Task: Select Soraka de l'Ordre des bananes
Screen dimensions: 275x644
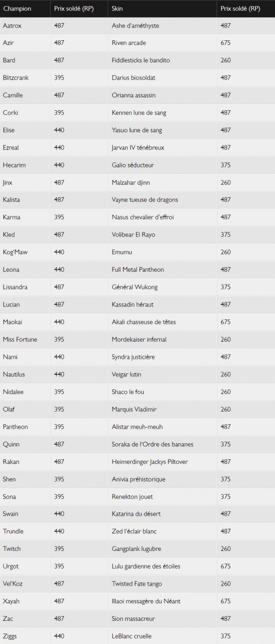Action: pyautogui.click(x=152, y=444)
